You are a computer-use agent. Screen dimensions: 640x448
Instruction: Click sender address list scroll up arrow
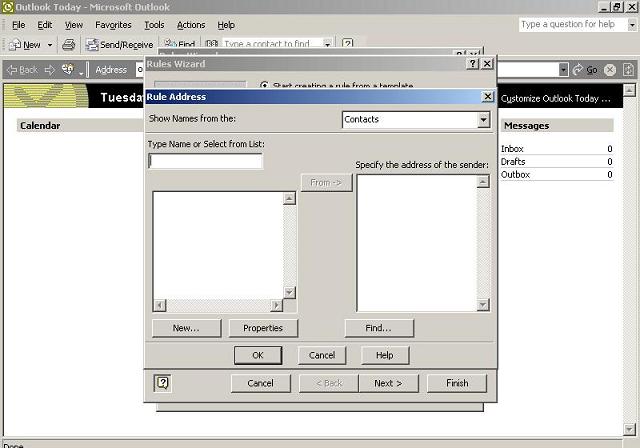pyautogui.click(x=483, y=182)
